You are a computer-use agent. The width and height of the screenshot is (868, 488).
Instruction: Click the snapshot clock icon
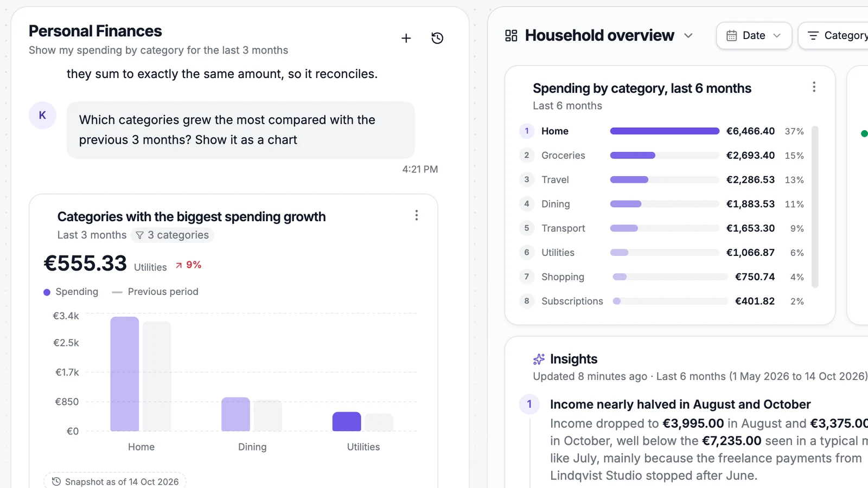[x=56, y=481]
